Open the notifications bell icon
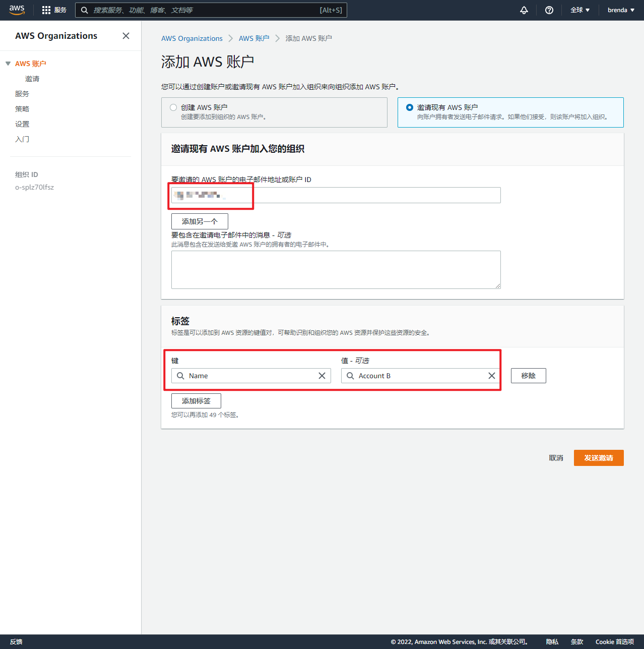 pyautogui.click(x=524, y=10)
